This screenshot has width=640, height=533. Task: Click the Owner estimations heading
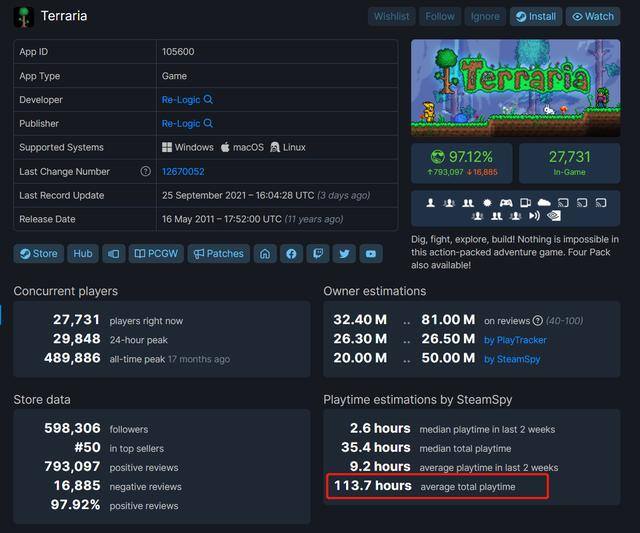click(x=375, y=291)
